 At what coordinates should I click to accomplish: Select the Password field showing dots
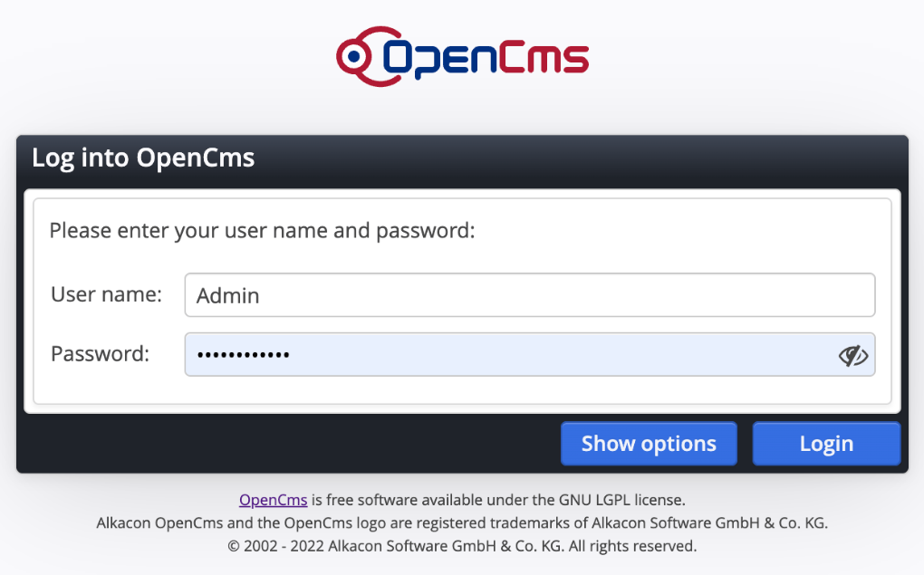[507, 354]
